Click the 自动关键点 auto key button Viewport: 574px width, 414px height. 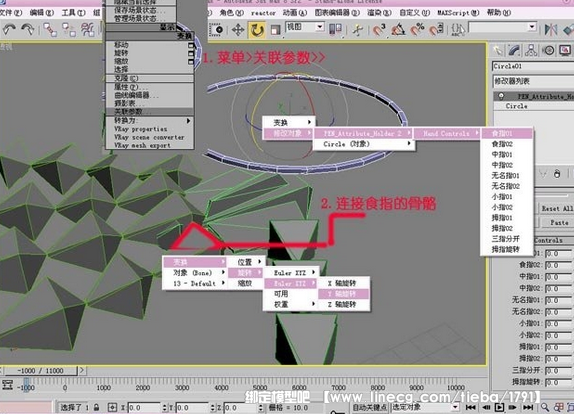tap(369, 407)
